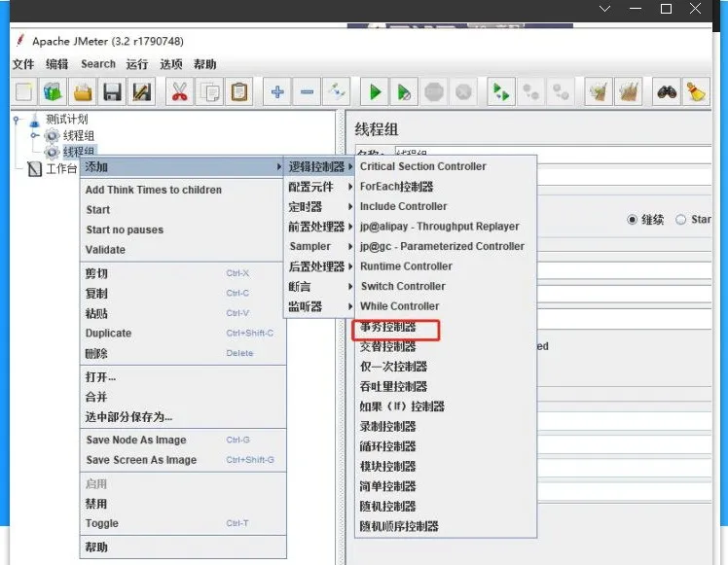The image size is (728, 565).
Task: Select 工作台 in the tree
Action: (x=61, y=169)
